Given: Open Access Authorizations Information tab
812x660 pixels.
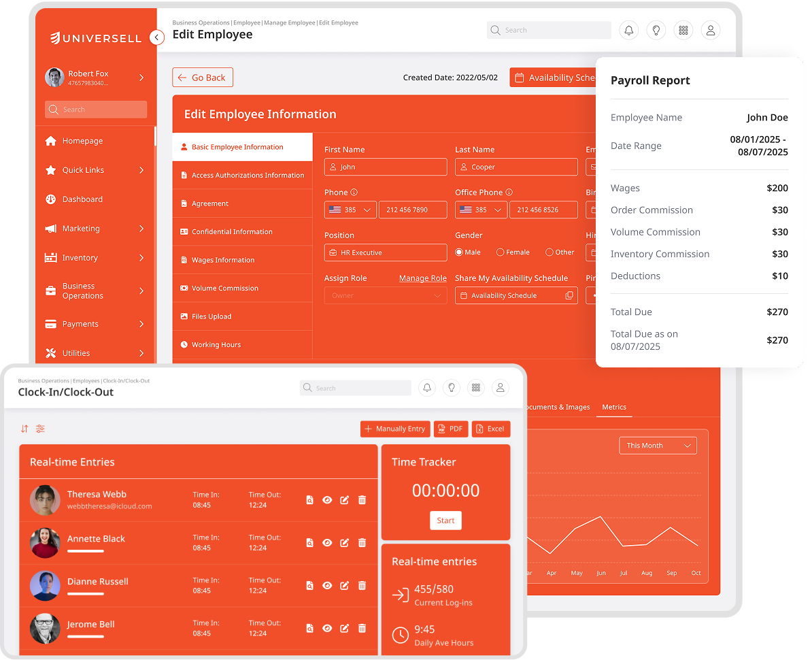Looking at the screenshot, I should point(242,175).
